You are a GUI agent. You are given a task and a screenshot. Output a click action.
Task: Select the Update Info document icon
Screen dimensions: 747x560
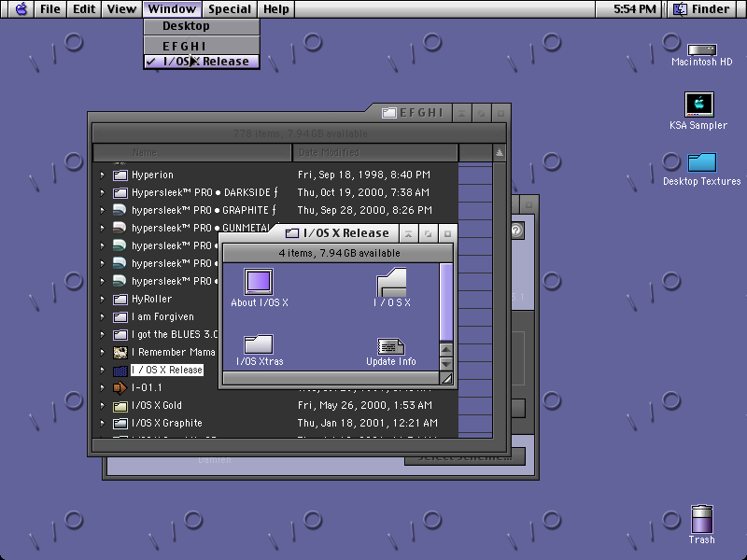[390, 346]
